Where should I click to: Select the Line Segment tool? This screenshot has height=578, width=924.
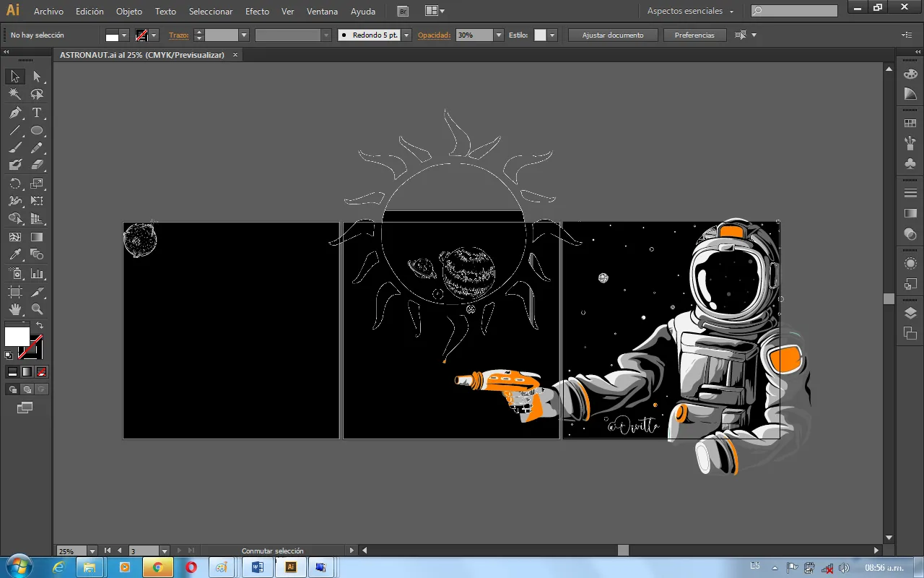pyautogui.click(x=15, y=131)
